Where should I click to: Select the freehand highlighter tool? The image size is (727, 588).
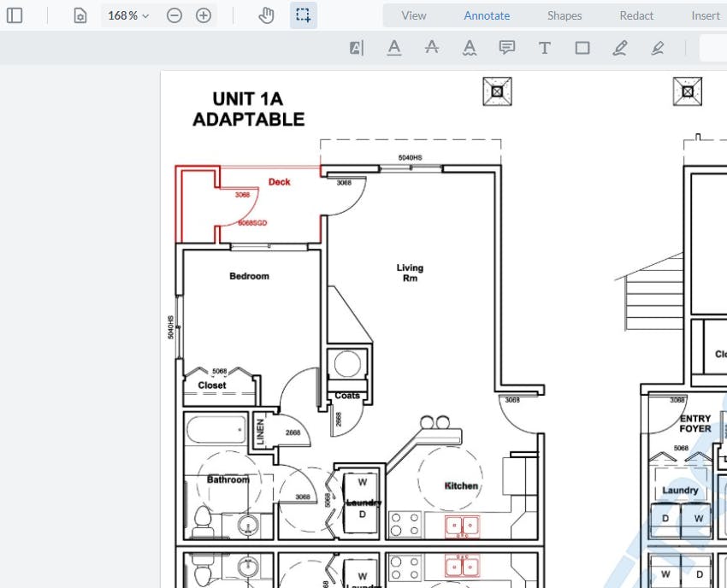pos(658,48)
